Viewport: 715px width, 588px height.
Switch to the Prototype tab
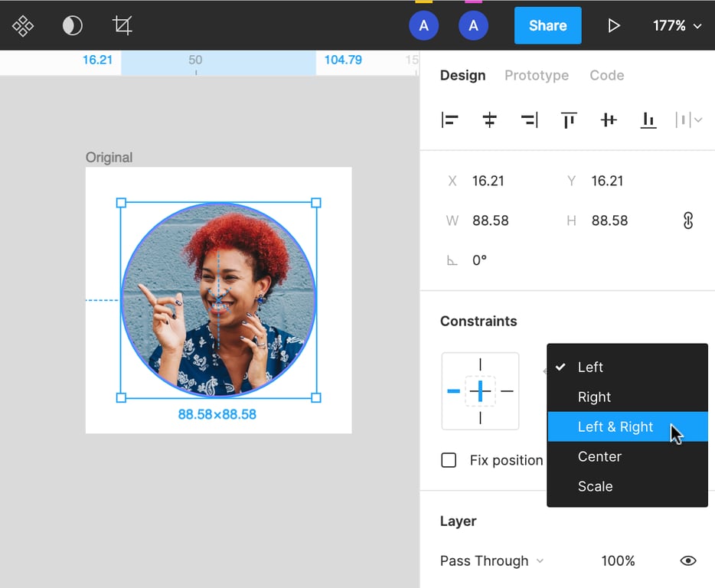click(x=536, y=76)
